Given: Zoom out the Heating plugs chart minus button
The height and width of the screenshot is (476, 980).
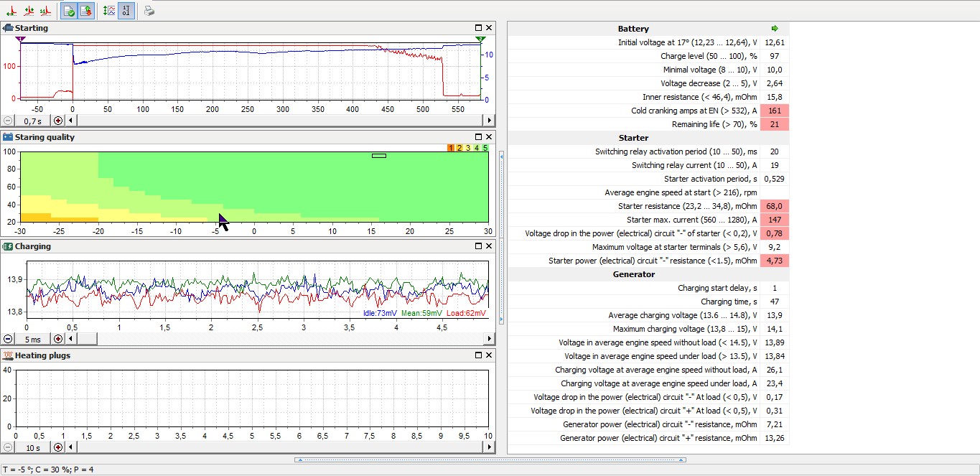Looking at the screenshot, I should [8, 447].
